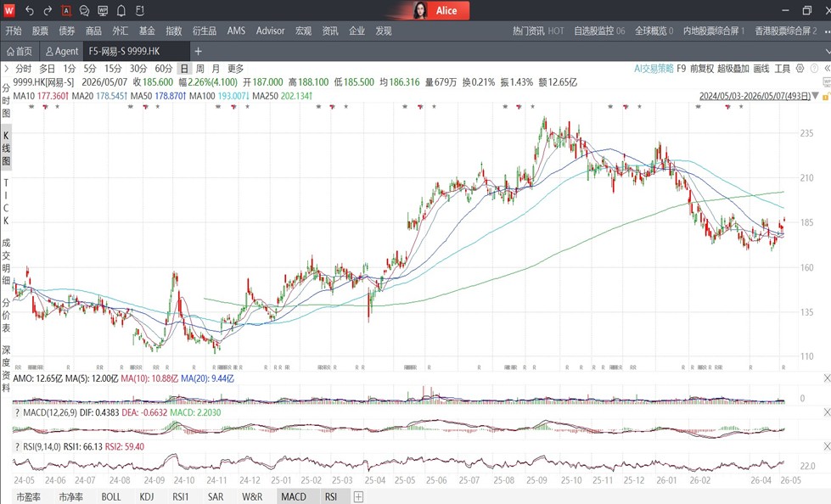Expand the tab list dropdown chevron
831x504 pixels.
coord(828,52)
